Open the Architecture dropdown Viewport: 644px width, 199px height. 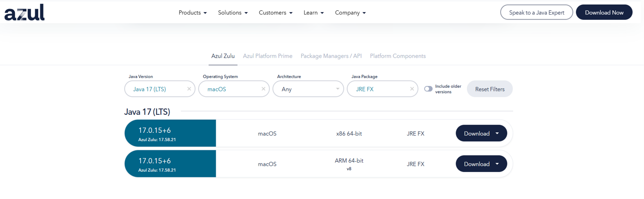(308, 89)
